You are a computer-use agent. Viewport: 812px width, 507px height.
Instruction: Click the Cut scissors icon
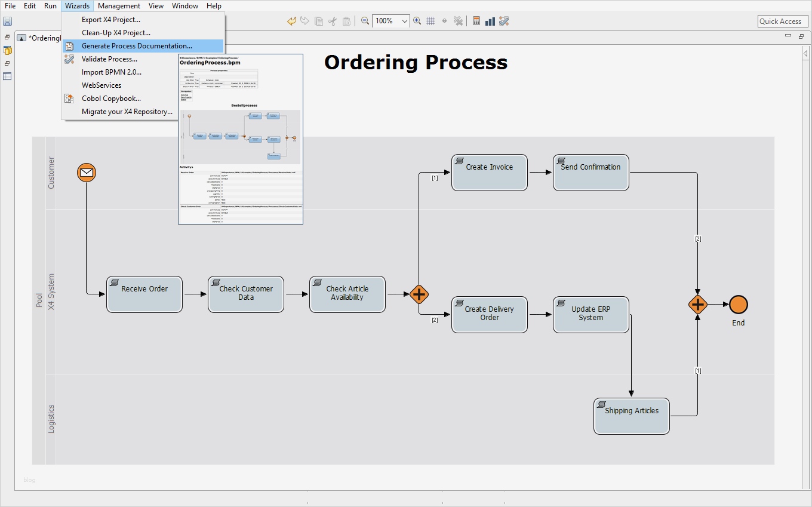(x=333, y=21)
